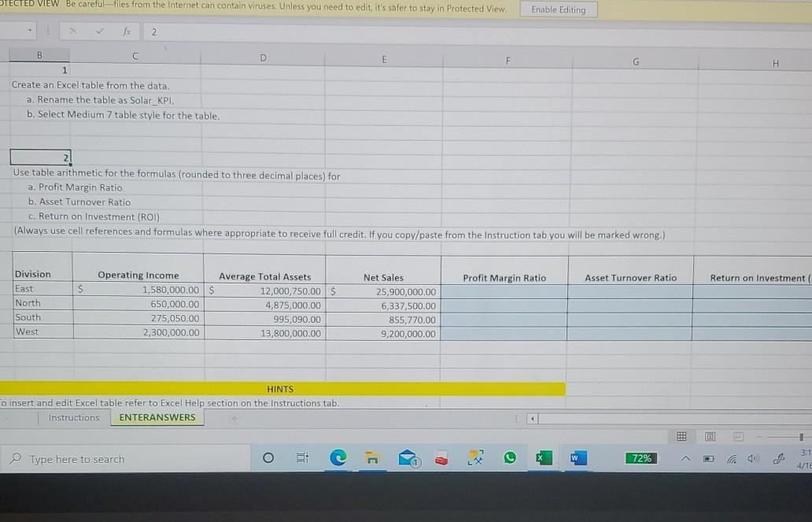Click the battery percentage indicator
The width and height of the screenshot is (812, 522).
[640, 457]
